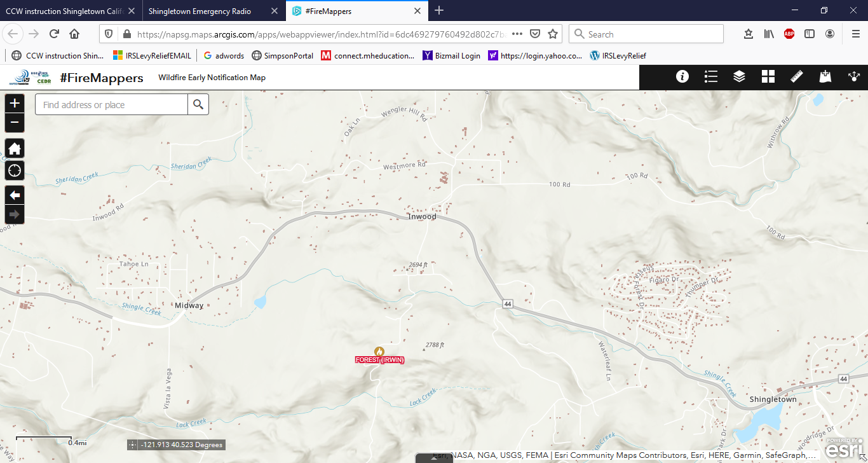Screen dimensions: 868x463
Task: Open the map info panel icon
Action: click(x=682, y=77)
